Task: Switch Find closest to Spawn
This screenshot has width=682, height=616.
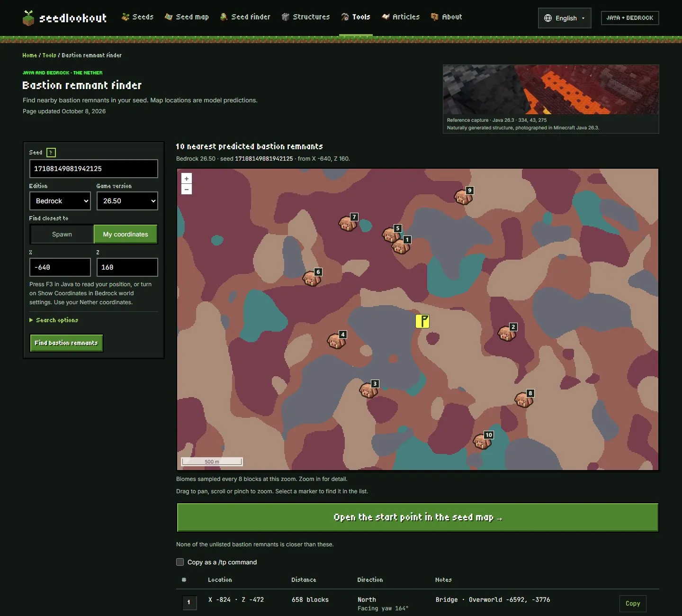Action: [x=62, y=234]
